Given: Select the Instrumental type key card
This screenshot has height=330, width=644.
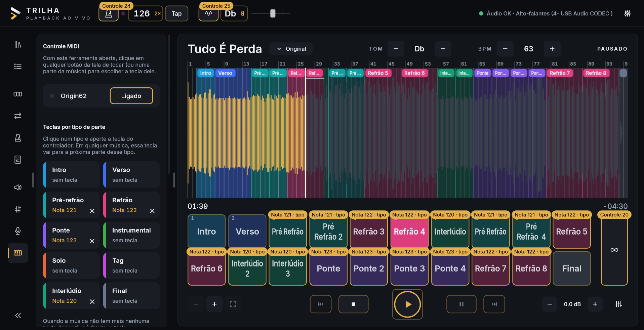Looking at the screenshot, I should [x=131, y=235].
